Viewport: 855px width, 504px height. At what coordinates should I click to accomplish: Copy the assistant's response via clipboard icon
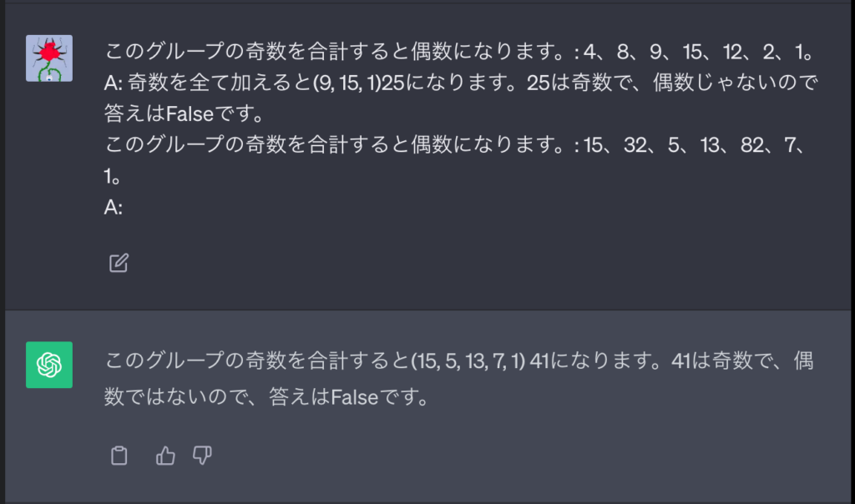(119, 456)
